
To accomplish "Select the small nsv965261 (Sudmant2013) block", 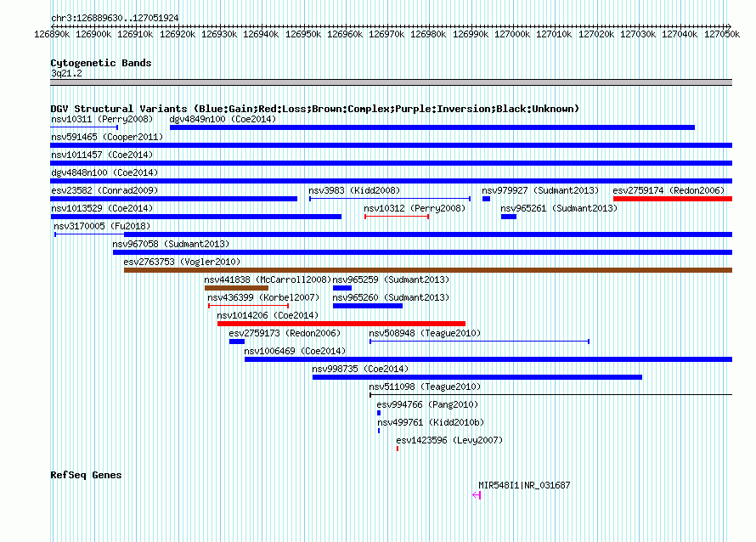I will click(509, 217).
